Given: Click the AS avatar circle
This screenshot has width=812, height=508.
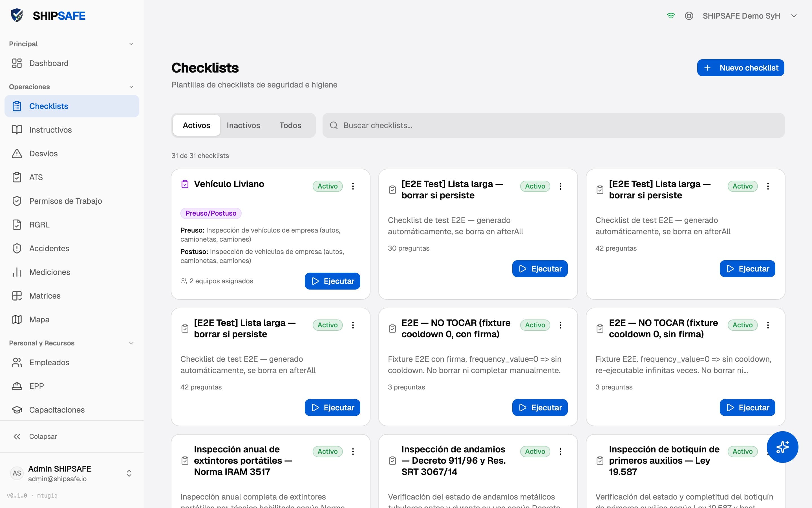Looking at the screenshot, I should [17, 473].
